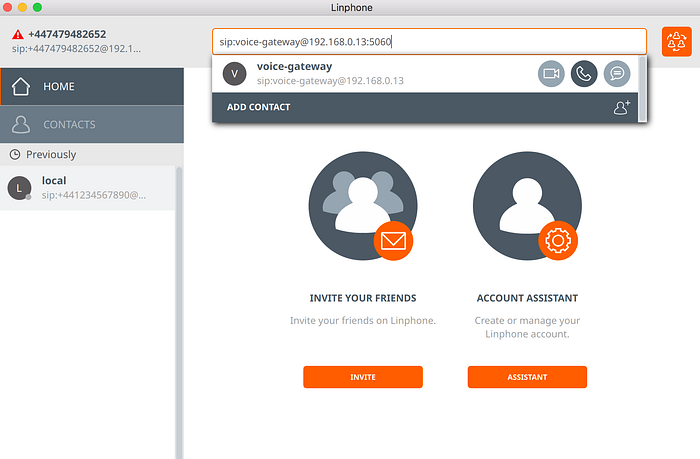700x459 pixels.
Task: Click the INVITE YOUR FRIENDS heading
Action: 363,298
